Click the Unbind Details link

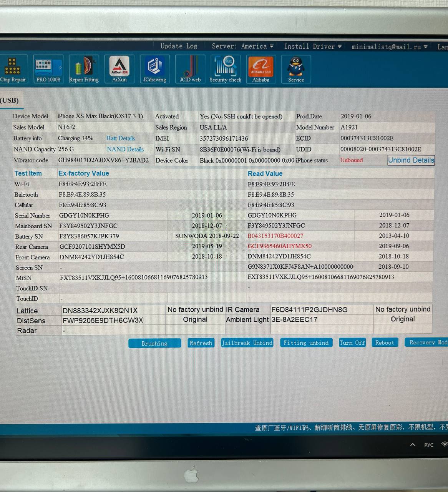411,160
